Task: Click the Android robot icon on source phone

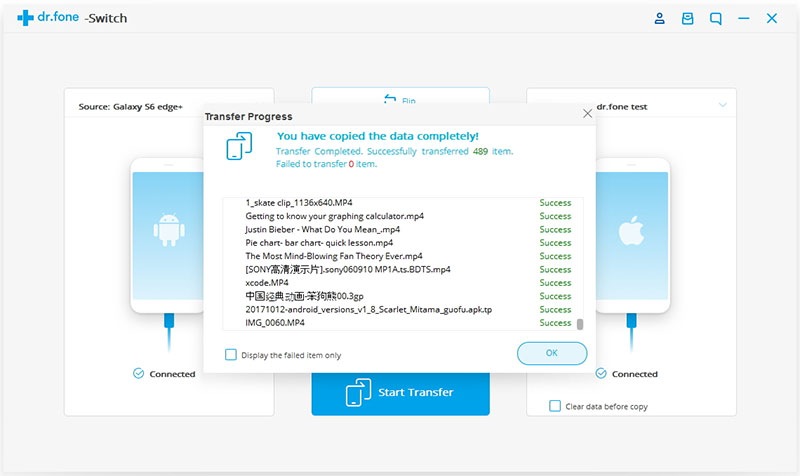Action: tap(169, 230)
